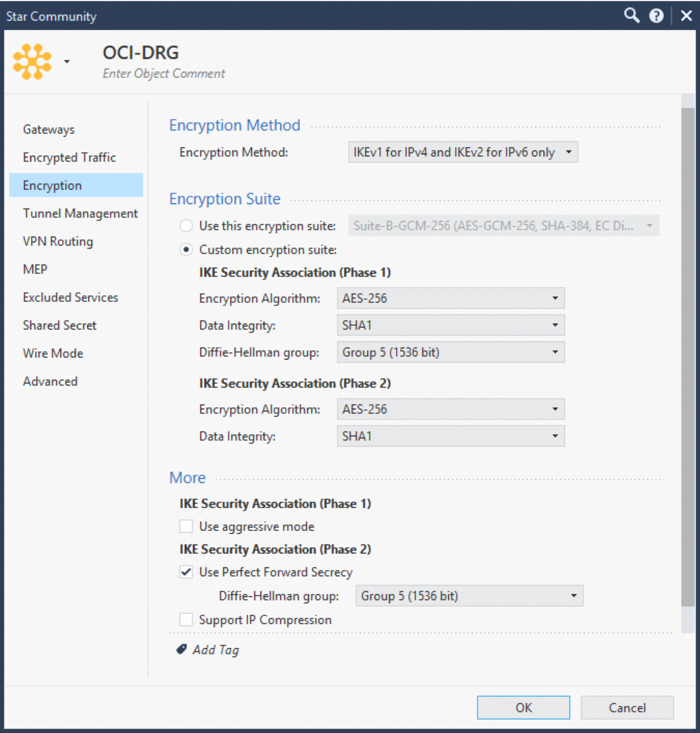Click the OK button

523,707
